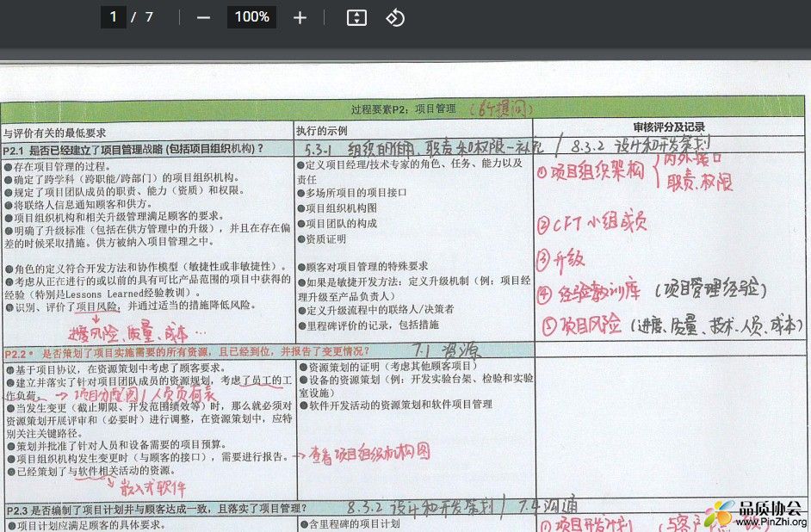Click the handwritten note ②CFT小组成员
Viewport: 811px width, 532px height.
coord(591,223)
